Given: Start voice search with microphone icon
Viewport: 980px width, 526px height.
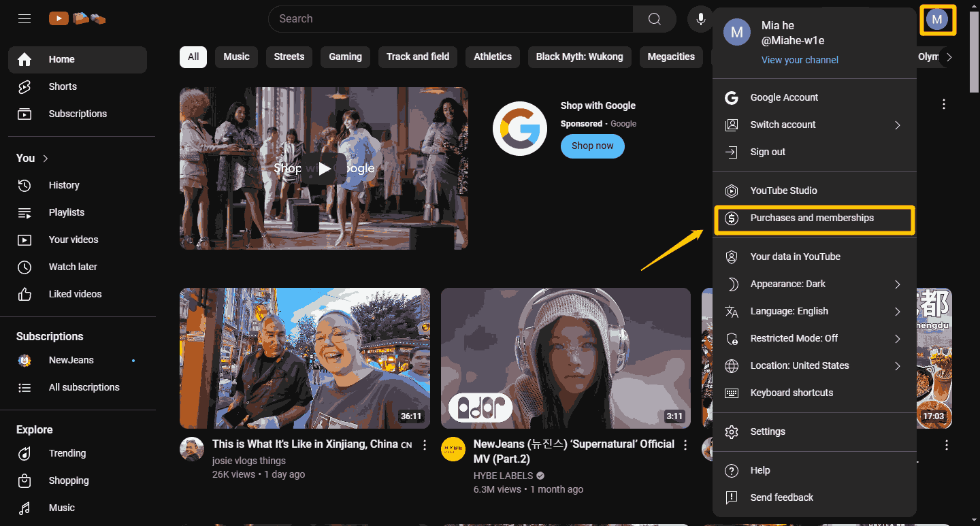Looking at the screenshot, I should coord(700,19).
